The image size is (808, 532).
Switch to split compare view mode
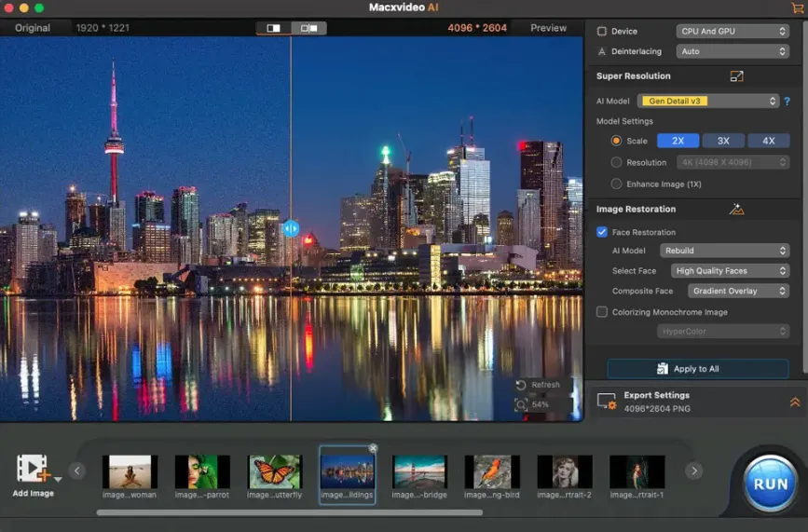click(308, 28)
